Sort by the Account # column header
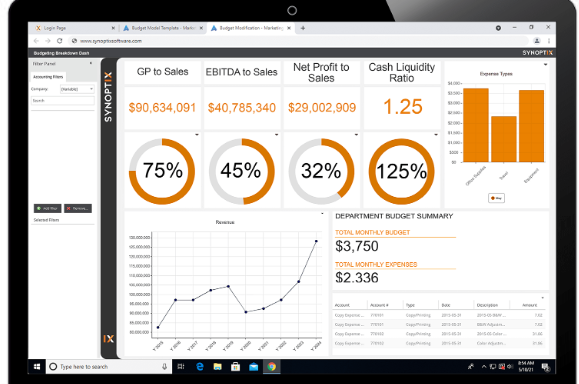The height and width of the screenshot is (384, 579). [x=379, y=305]
